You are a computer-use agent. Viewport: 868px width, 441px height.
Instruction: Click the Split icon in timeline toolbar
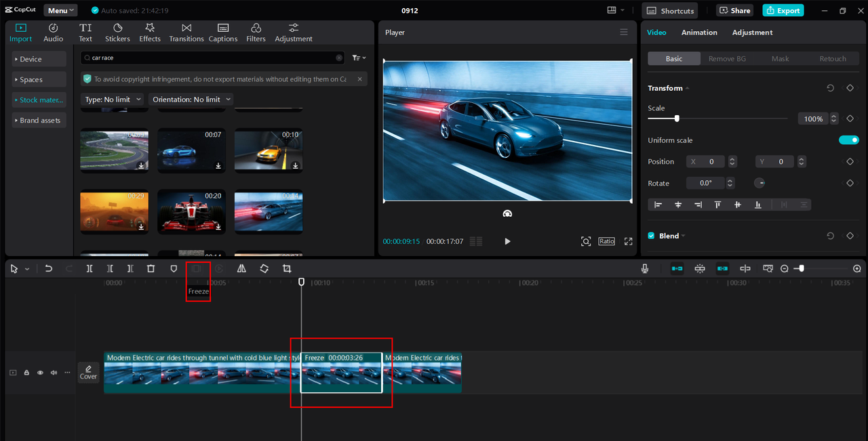90,269
